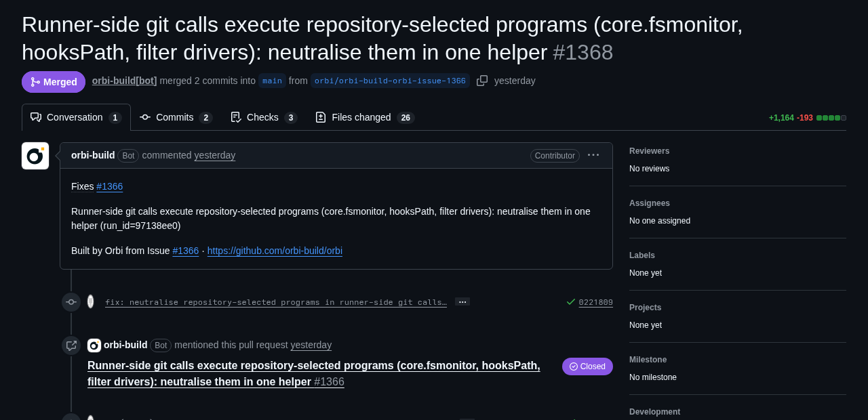
Task: Click the run_id=97138ee0 description paragraph
Action: point(331,218)
